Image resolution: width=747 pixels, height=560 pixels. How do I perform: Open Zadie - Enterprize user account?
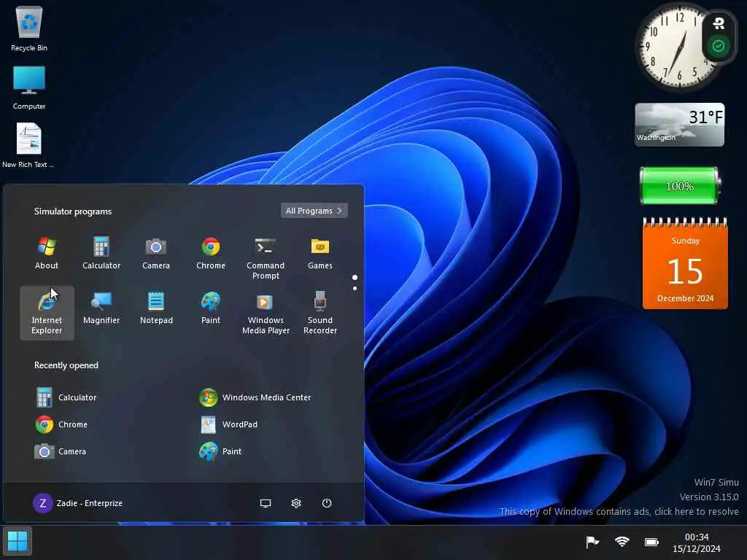[x=77, y=503]
